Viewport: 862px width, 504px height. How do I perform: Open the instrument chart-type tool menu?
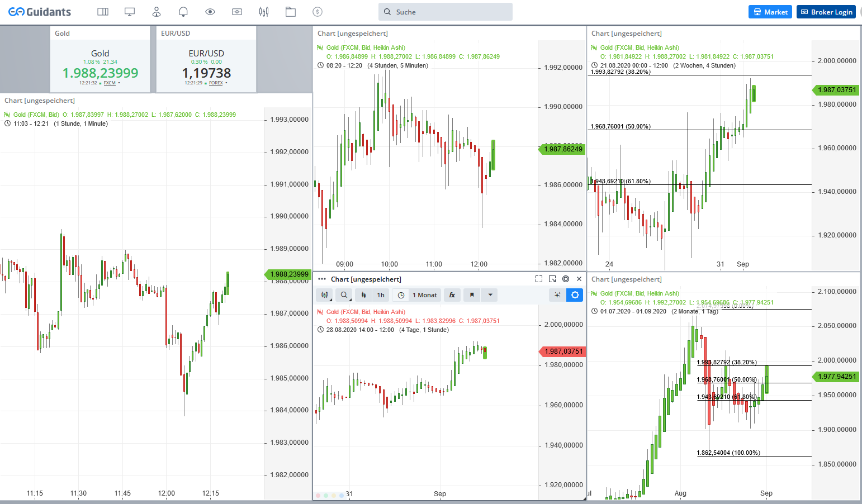[x=325, y=295]
